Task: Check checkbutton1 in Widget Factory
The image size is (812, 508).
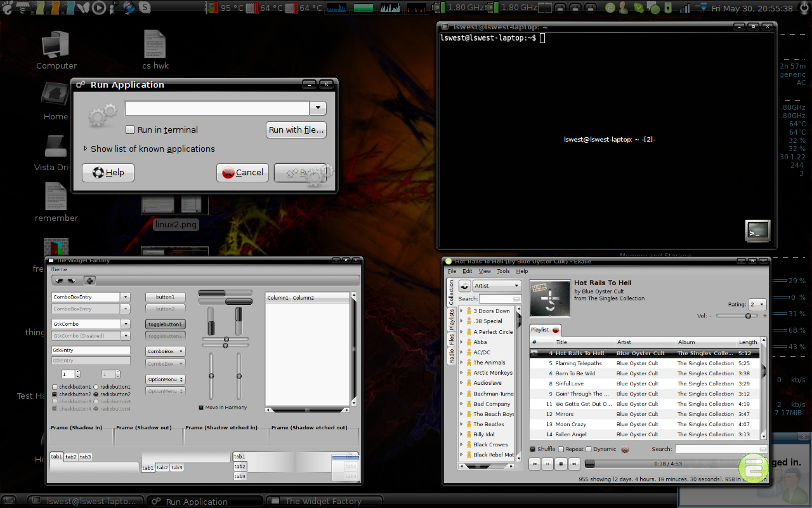Action: [x=55, y=387]
